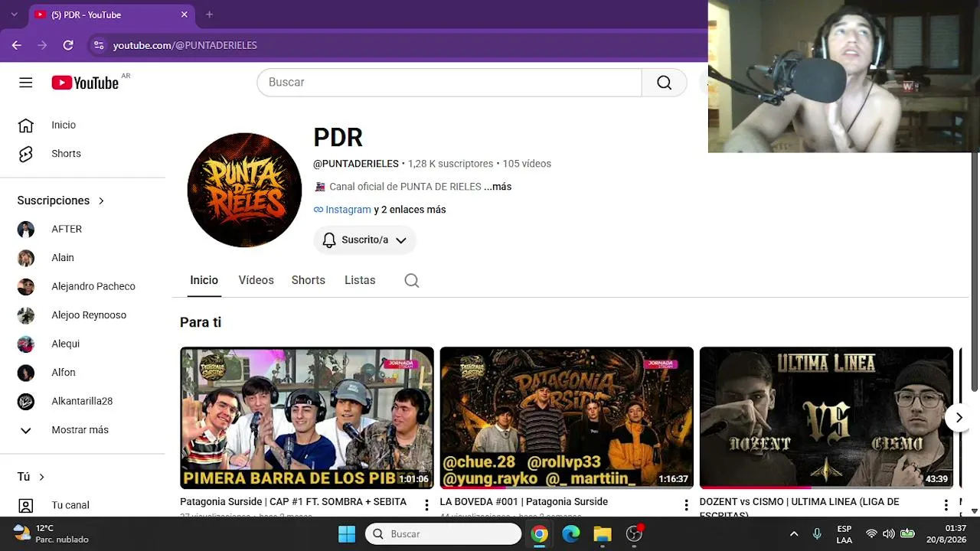Viewport: 980px width, 551px height.
Task: Click the Windows taskbar Buscar box
Action: (x=443, y=533)
